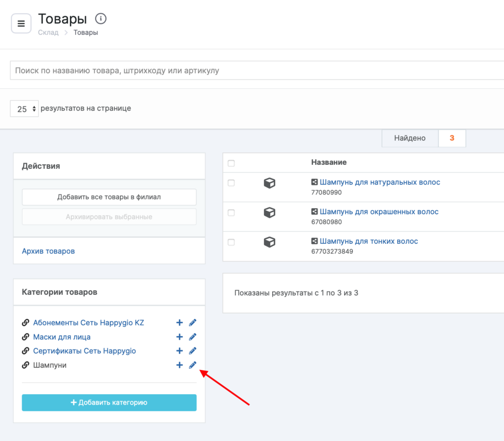The image size is (504, 441).
Task: Click the Найдено results tab
Action: click(409, 138)
